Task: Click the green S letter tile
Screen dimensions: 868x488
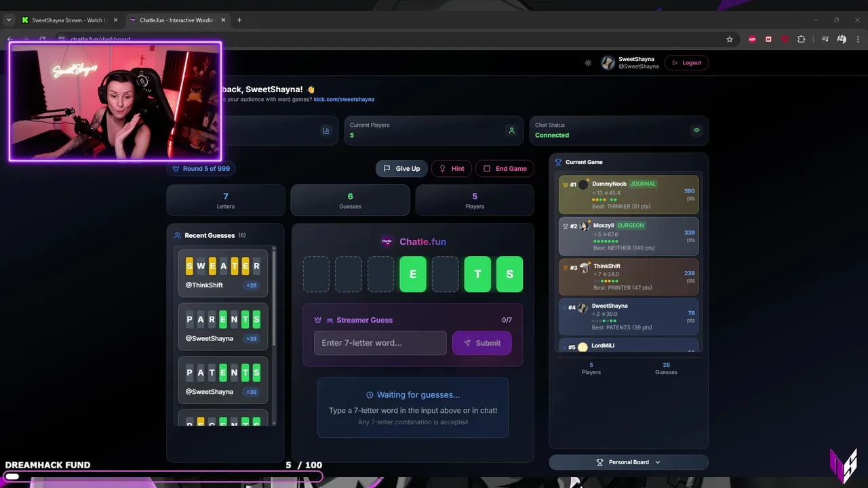Action: (x=509, y=274)
